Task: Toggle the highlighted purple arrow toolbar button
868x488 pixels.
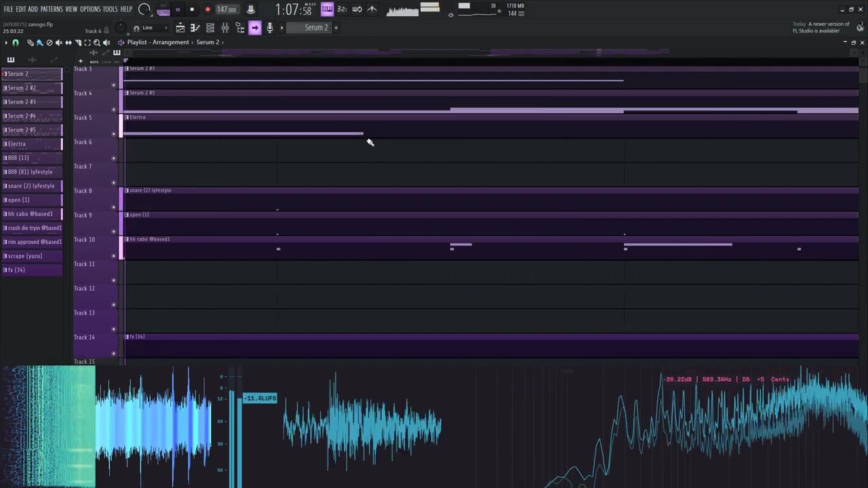Action: pos(255,28)
